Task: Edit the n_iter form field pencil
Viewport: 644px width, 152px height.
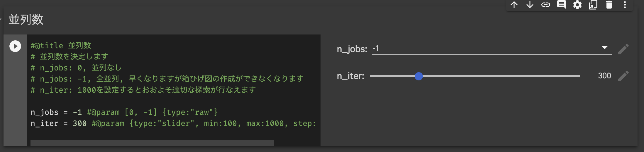Action: (623, 76)
